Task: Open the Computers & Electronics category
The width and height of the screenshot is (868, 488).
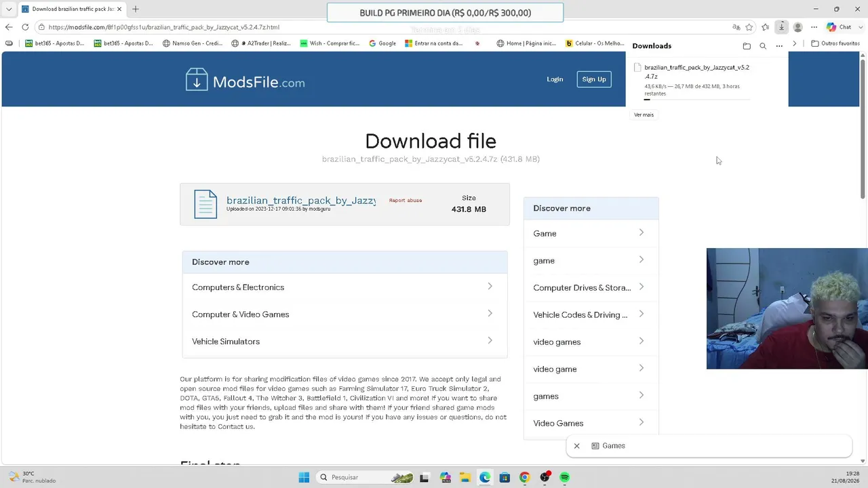Action: [x=238, y=287]
